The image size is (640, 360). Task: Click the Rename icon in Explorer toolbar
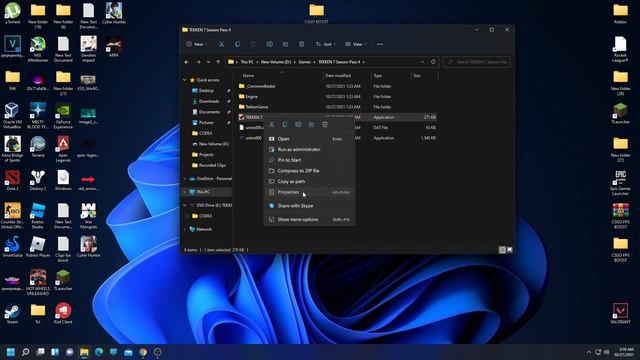269,44
